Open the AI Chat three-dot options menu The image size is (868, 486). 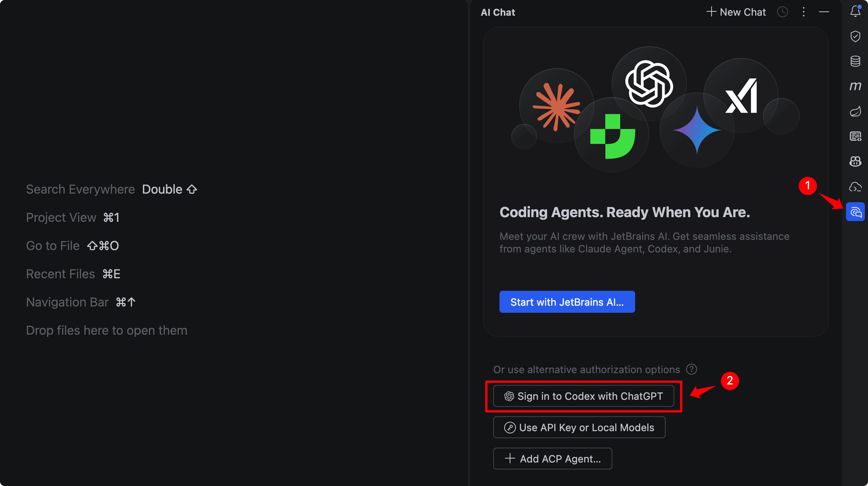(x=803, y=12)
